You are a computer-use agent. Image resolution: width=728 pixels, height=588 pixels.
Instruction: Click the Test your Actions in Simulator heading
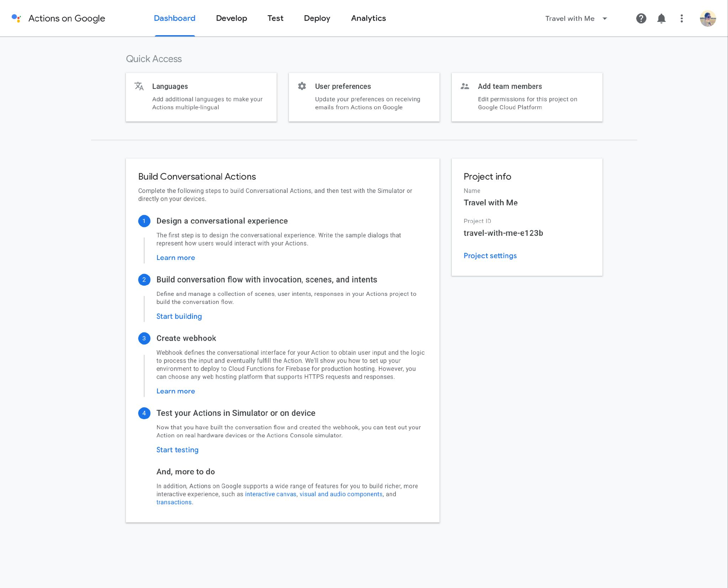pos(236,413)
